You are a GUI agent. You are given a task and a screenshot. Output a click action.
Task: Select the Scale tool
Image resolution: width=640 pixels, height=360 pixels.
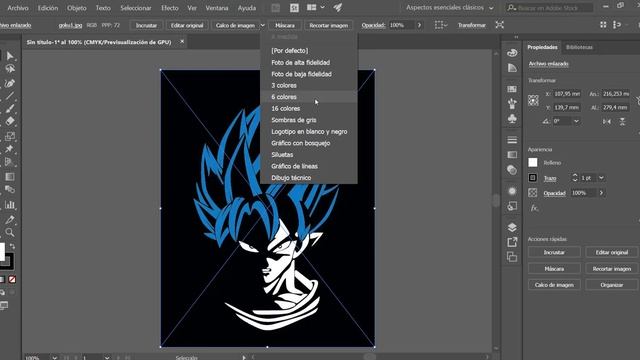(10, 136)
